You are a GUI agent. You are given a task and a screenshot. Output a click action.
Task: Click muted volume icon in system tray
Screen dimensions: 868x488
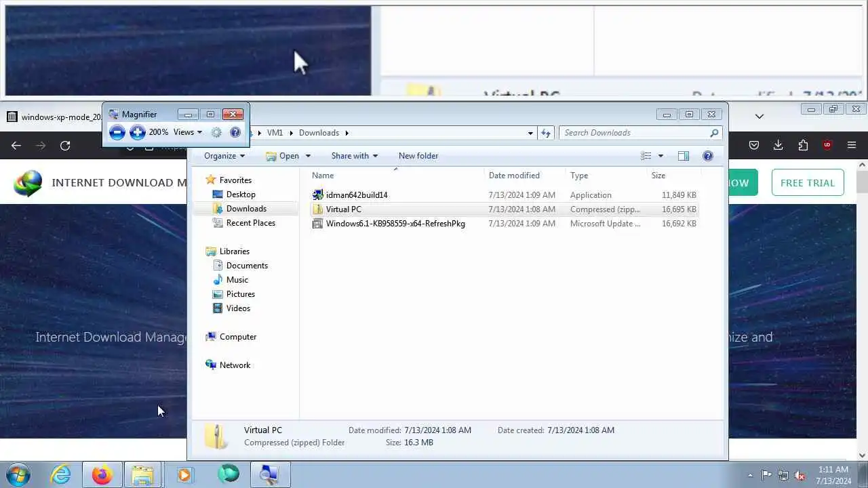800,475
